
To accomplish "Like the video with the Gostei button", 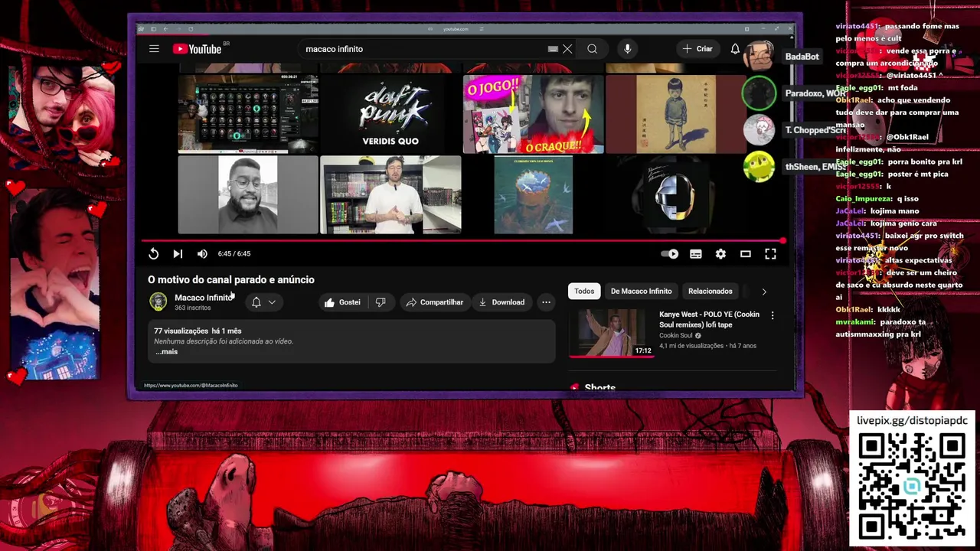I will [341, 302].
